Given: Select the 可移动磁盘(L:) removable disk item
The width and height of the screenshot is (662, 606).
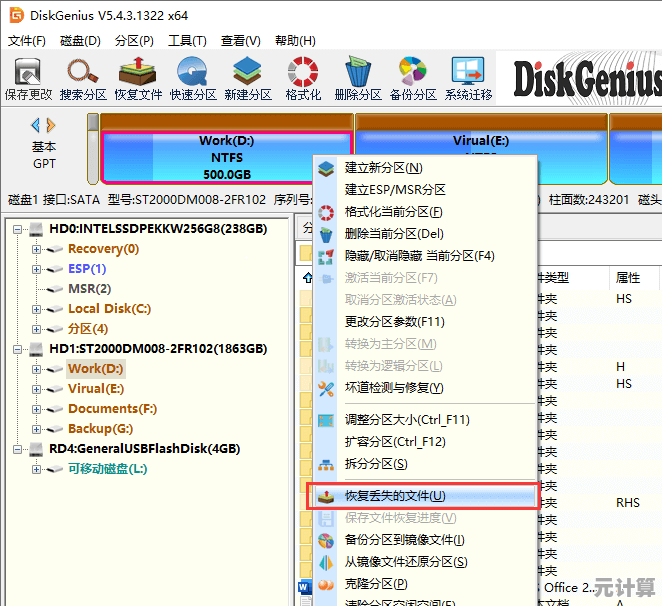Looking at the screenshot, I should pyautogui.click(x=107, y=469).
